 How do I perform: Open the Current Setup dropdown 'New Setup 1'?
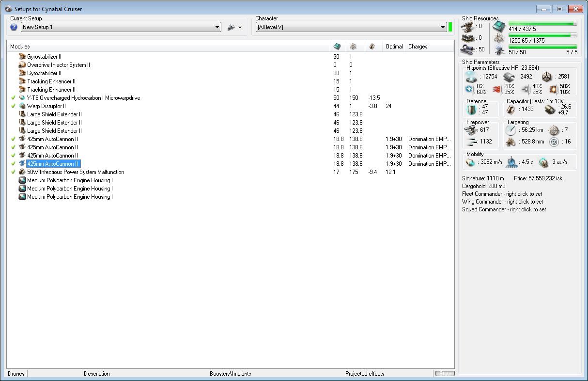click(121, 27)
